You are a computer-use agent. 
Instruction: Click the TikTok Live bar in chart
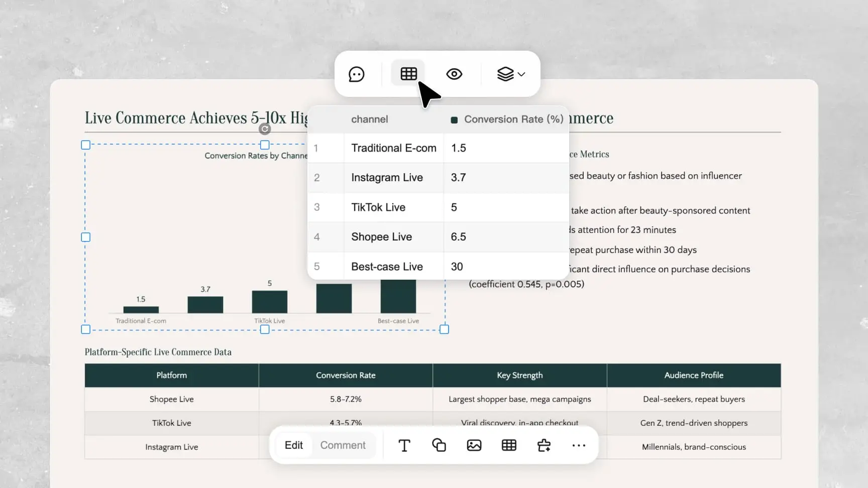(x=270, y=302)
